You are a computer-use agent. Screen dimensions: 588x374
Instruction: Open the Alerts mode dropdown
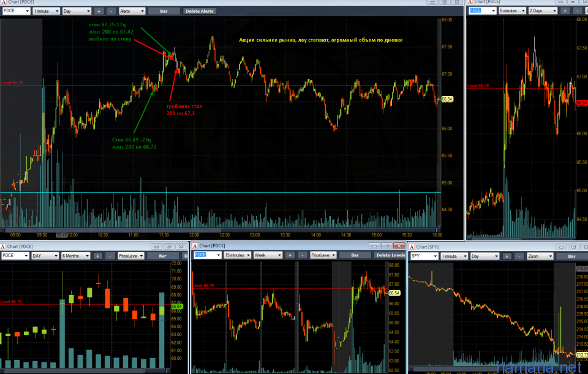(132, 11)
